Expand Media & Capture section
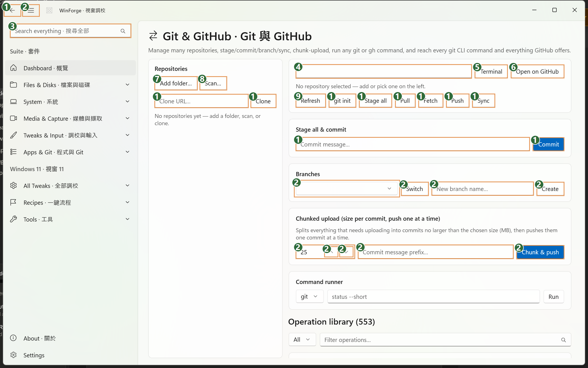Screen dimensions: 588x368 coord(127,118)
